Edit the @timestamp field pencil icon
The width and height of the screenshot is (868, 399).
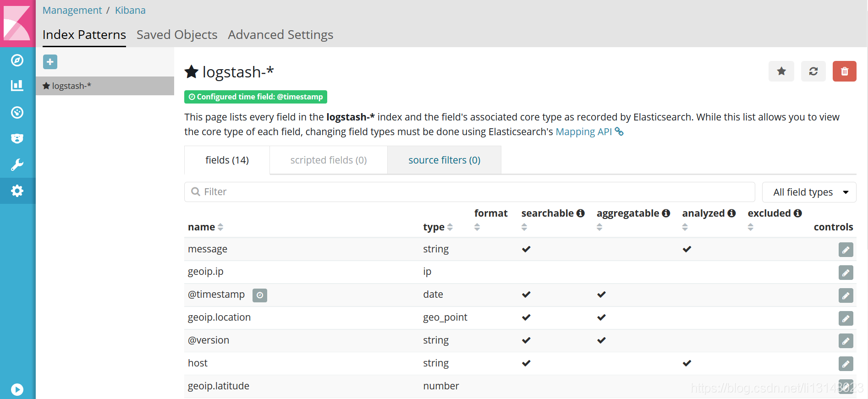(x=846, y=295)
